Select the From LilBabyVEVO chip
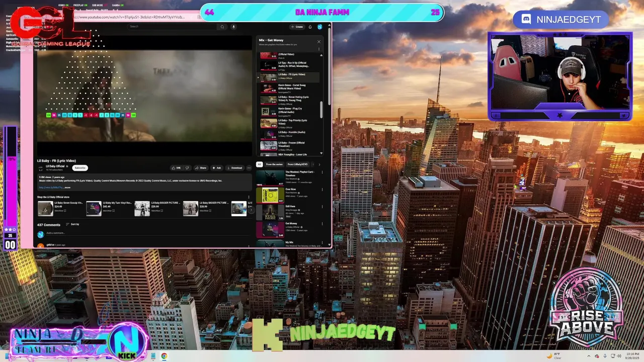Viewport: 644px width, 362px height. 297,164
